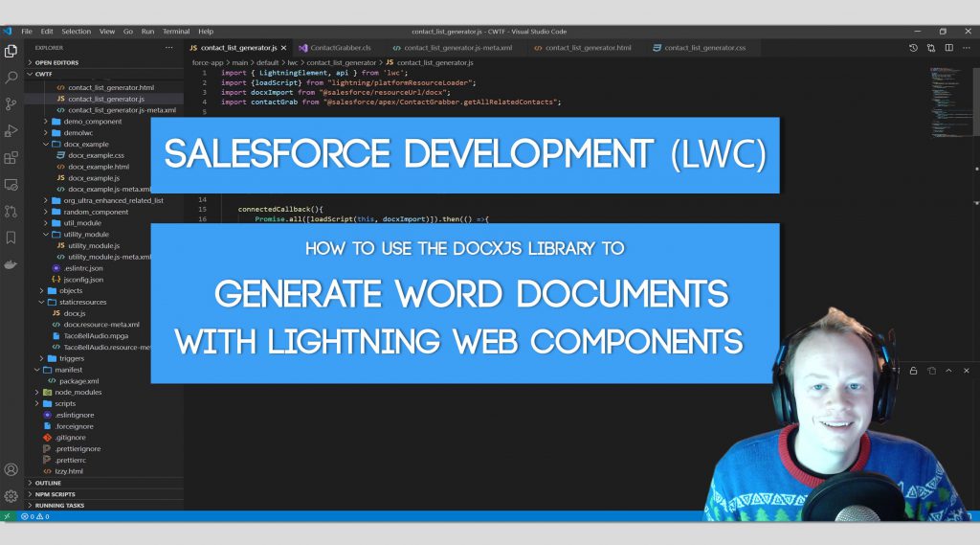The height and width of the screenshot is (545, 980).
Task: Click the open changes editor icon
Action: [x=931, y=48]
